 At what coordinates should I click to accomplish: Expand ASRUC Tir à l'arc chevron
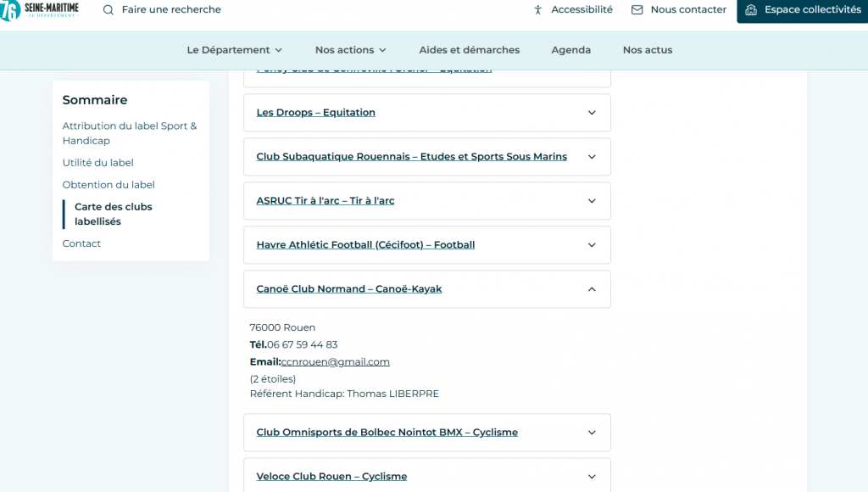coord(592,201)
